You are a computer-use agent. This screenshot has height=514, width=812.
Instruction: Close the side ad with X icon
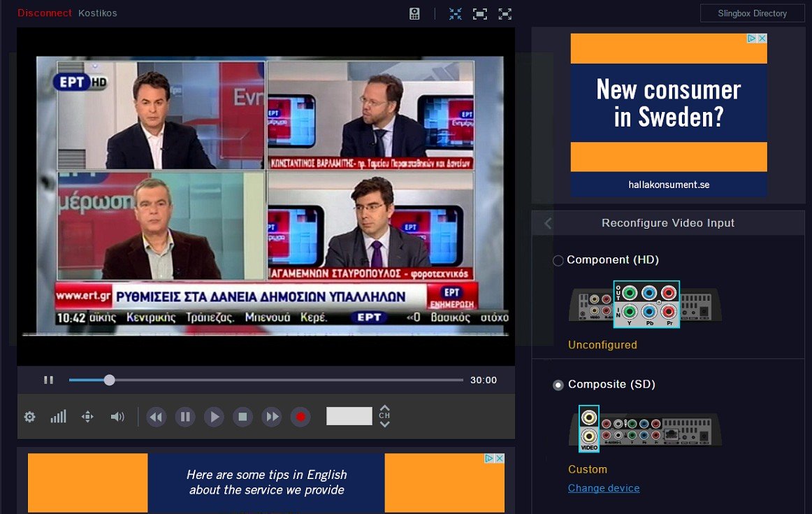pos(762,38)
